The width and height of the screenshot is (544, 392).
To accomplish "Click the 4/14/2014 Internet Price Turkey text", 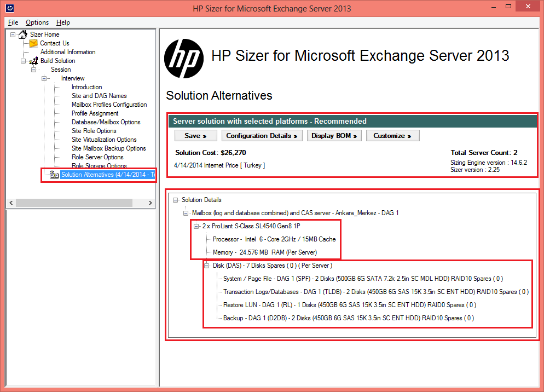I will click(x=219, y=165).
